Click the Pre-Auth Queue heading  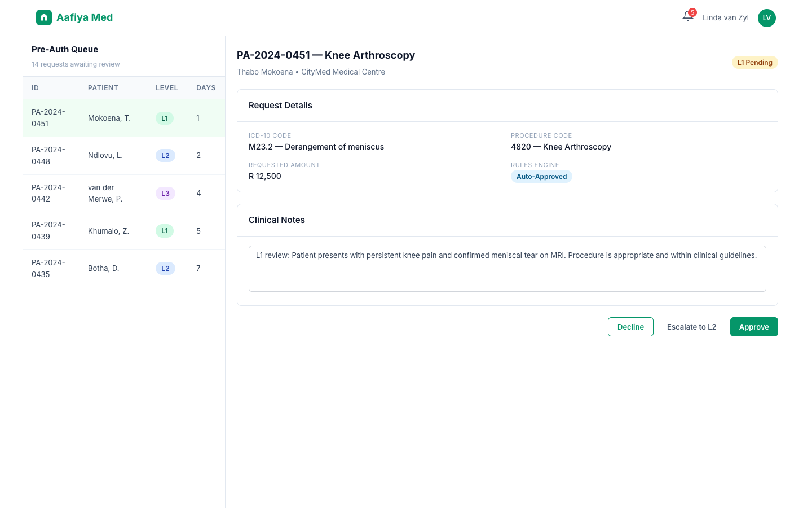pyautogui.click(x=65, y=50)
